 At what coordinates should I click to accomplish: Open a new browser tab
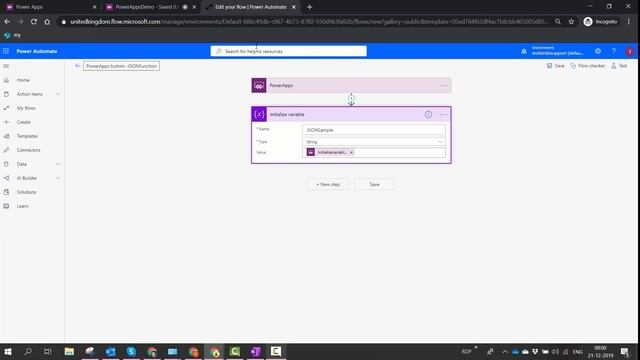point(309,7)
